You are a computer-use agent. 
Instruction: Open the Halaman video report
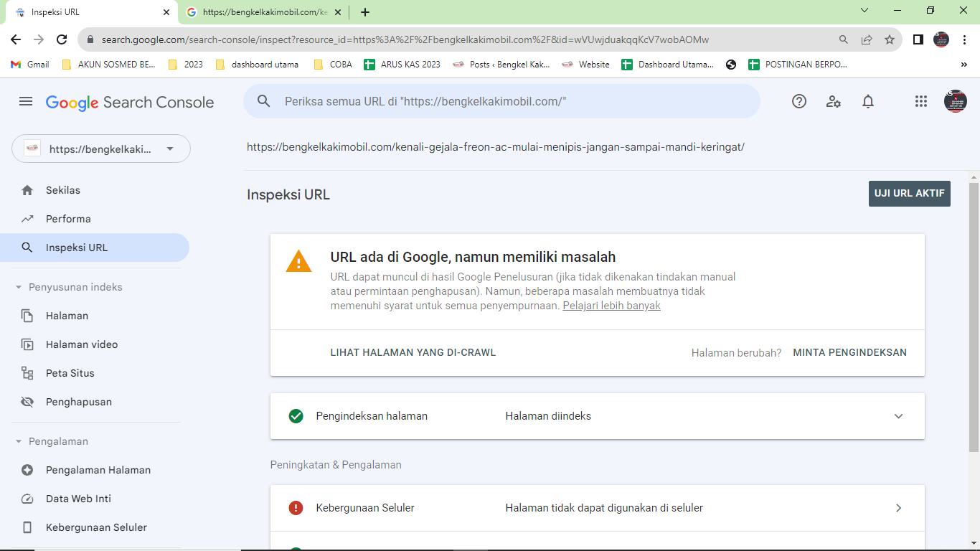(95, 344)
